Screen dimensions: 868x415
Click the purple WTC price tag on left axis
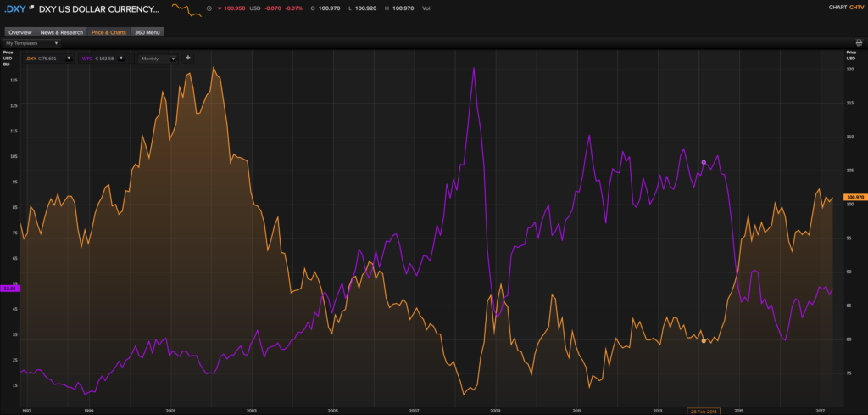(9, 289)
